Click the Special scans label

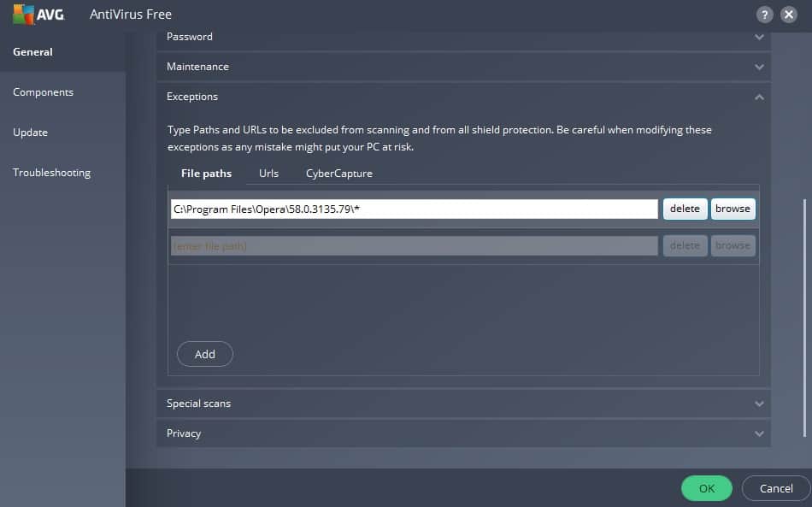pyautogui.click(x=198, y=404)
